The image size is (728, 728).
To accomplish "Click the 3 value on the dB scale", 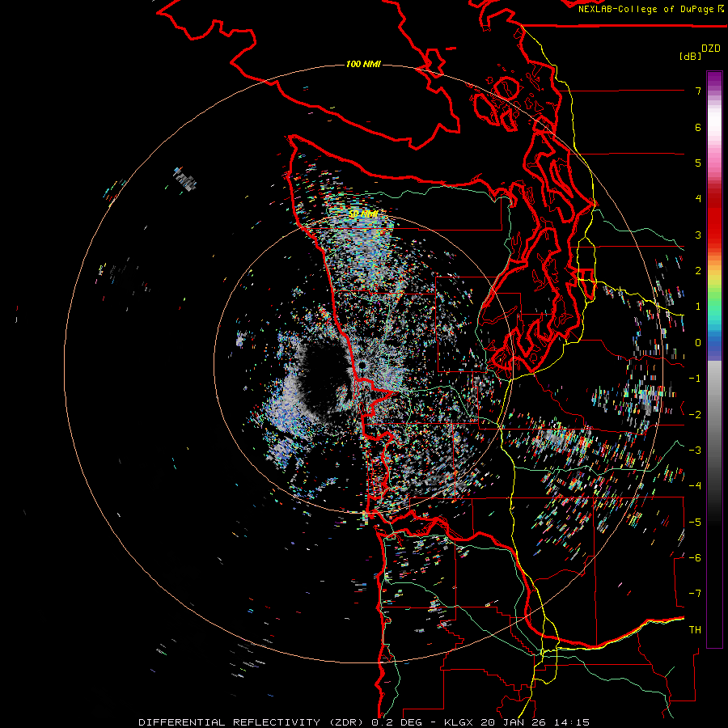I will [x=698, y=235].
